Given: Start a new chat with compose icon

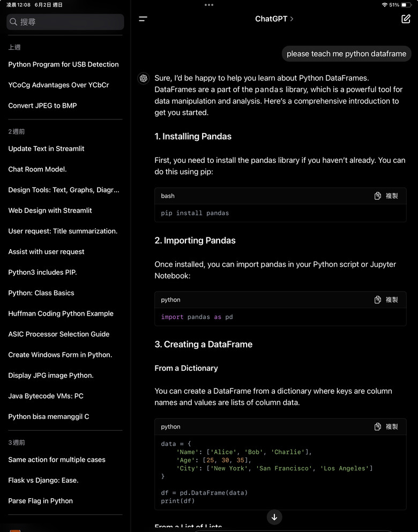Looking at the screenshot, I should pyautogui.click(x=406, y=19).
